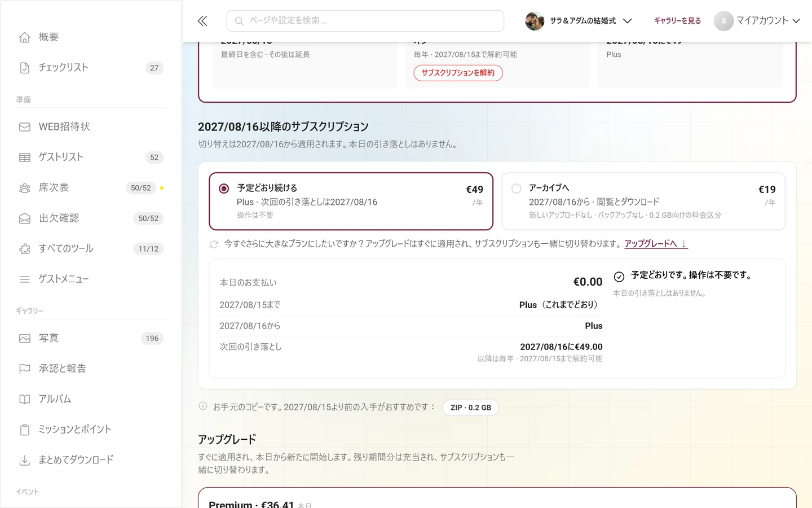Click the download icon for まとめてダウンロード
Screen dimensions: 812x508
click(x=25, y=461)
